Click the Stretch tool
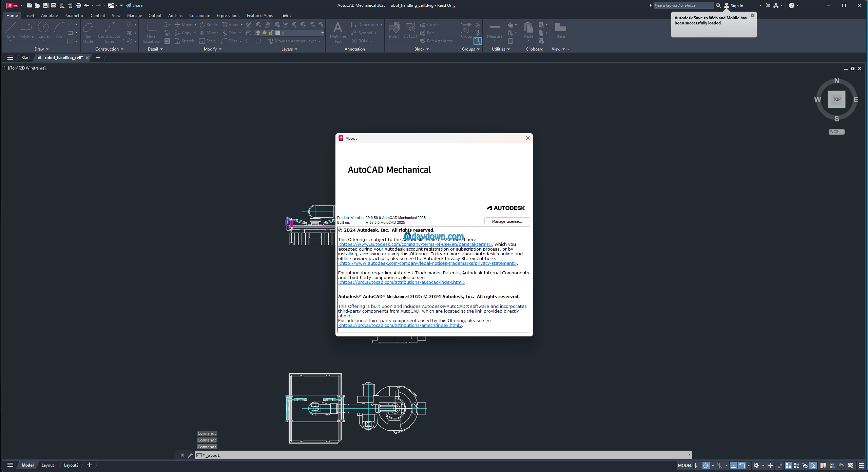868x472 pixels. click(185, 41)
